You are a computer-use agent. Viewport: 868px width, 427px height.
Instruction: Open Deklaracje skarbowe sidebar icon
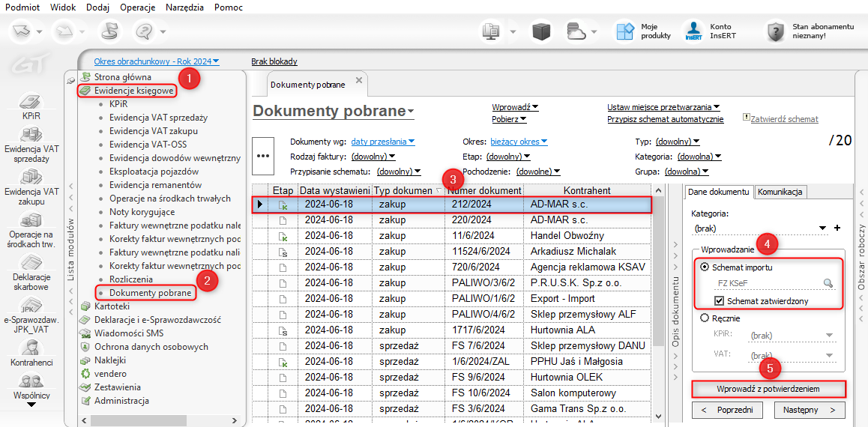coord(30,263)
